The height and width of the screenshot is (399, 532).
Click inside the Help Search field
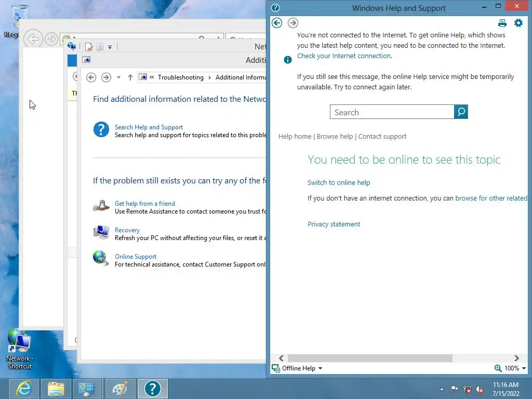[392, 112]
